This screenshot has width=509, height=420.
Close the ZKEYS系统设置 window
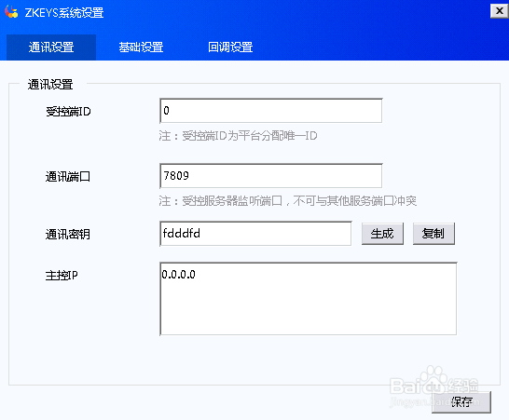(x=499, y=11)
